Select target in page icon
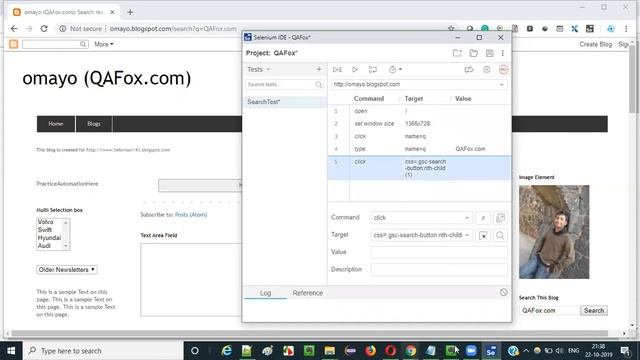 pyautogui.click(x=483, y=236)
